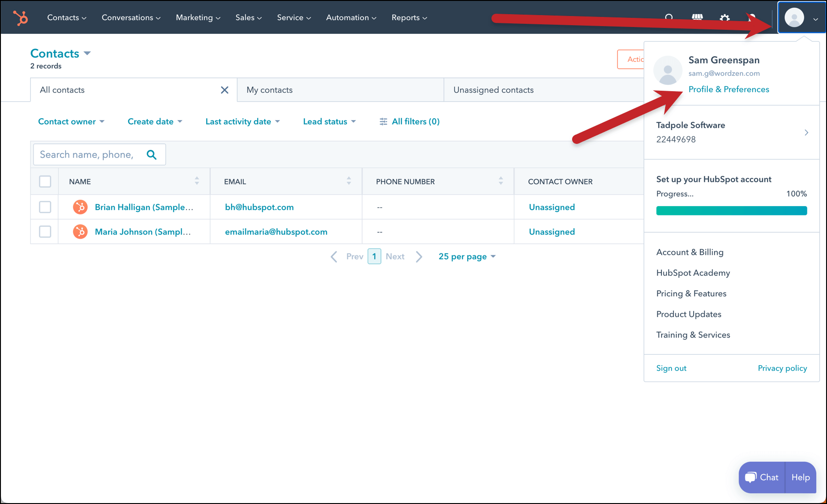Click the previous page arrow
Image resolution: width=827 pixels, height=504 pixels.
pos(334,257)
